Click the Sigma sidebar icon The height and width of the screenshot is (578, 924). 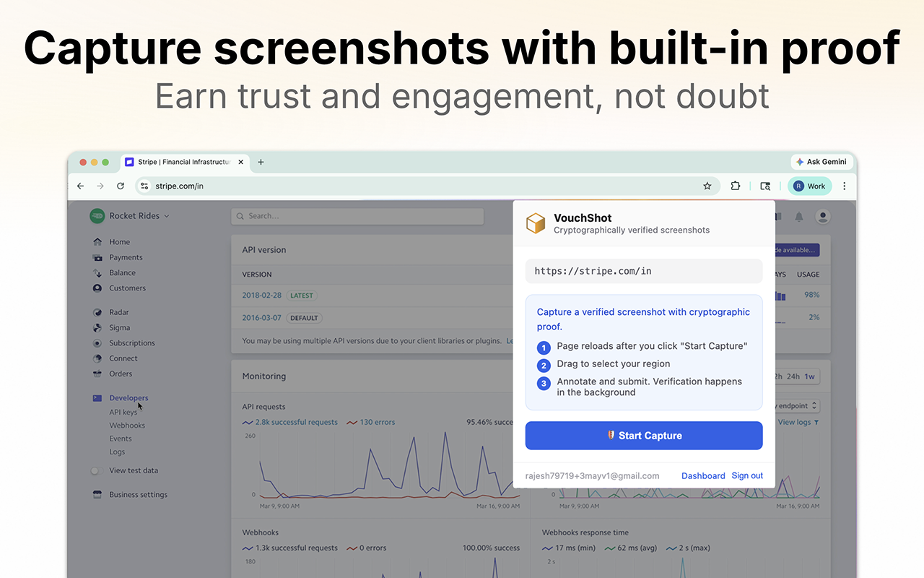click(97, 327)
